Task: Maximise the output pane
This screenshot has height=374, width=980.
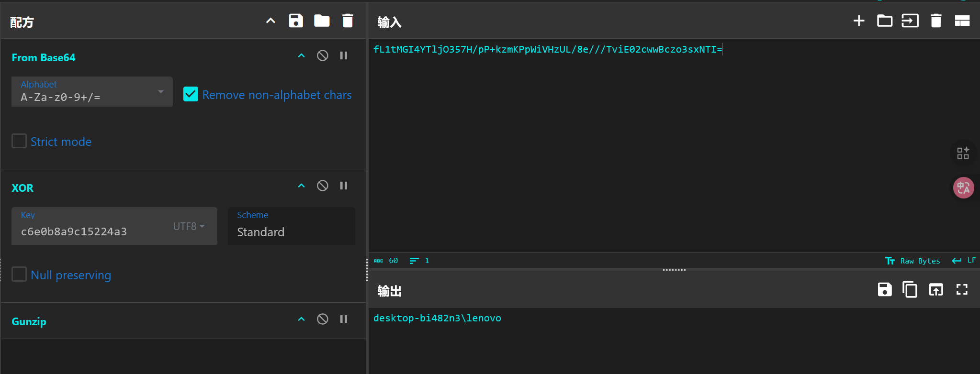Action: (x=962, y=290)
